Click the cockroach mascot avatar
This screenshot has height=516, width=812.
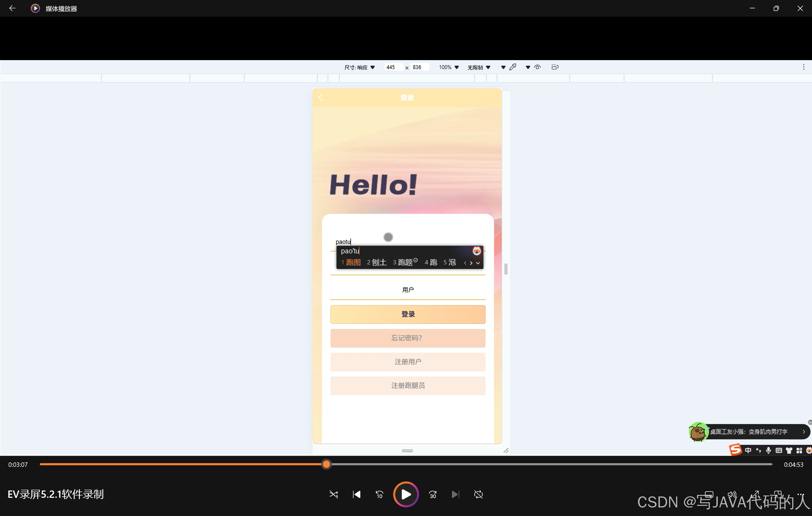coord(698,431)
